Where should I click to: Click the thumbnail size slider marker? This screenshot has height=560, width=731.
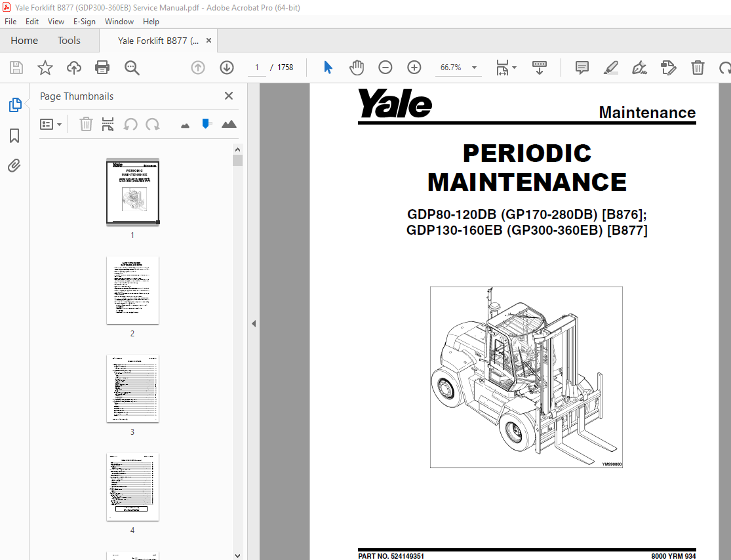[x=206, y=123]
